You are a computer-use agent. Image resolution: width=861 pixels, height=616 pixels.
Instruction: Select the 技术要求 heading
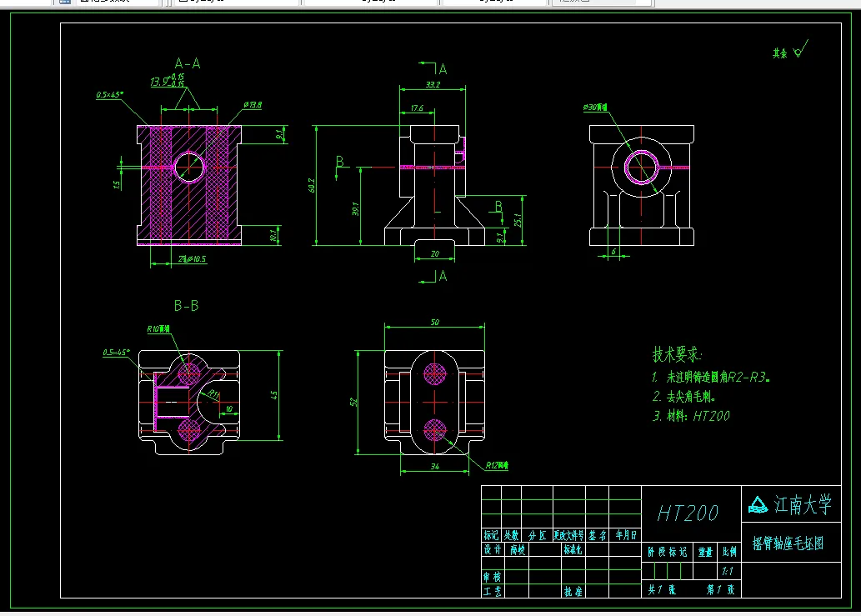click(x=677, y=354)
